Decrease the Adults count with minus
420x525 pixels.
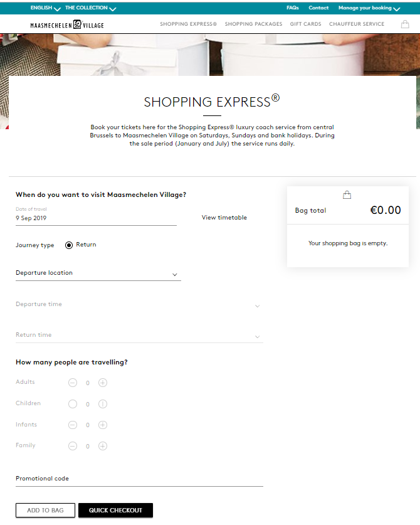(73, 383)
